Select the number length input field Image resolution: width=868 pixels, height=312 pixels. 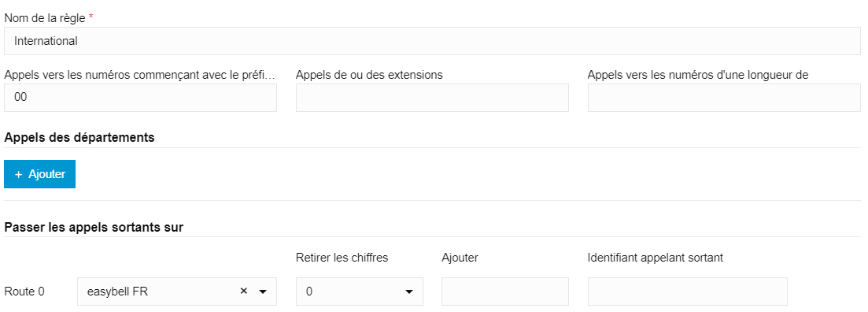(x=724, y=98)
